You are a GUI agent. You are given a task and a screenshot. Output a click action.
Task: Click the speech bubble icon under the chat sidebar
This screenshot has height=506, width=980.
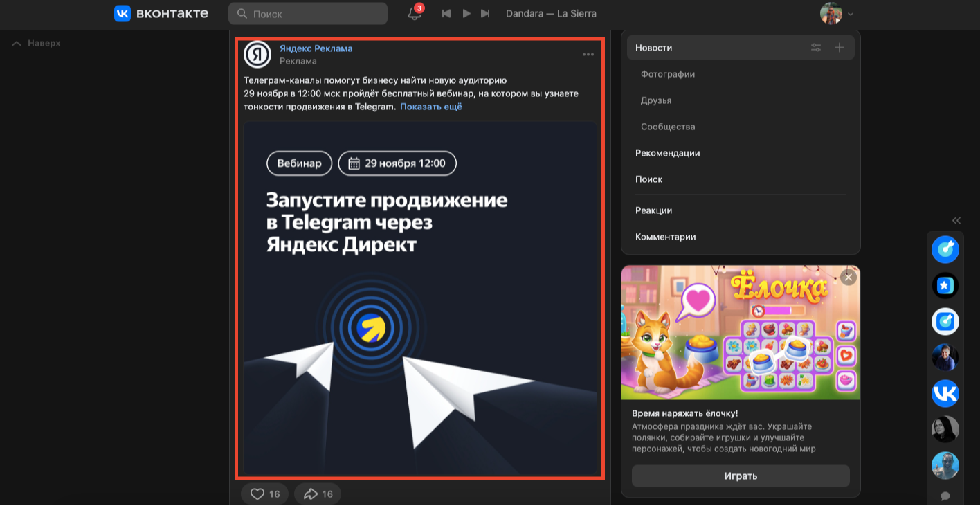click(x=945, y=496)
